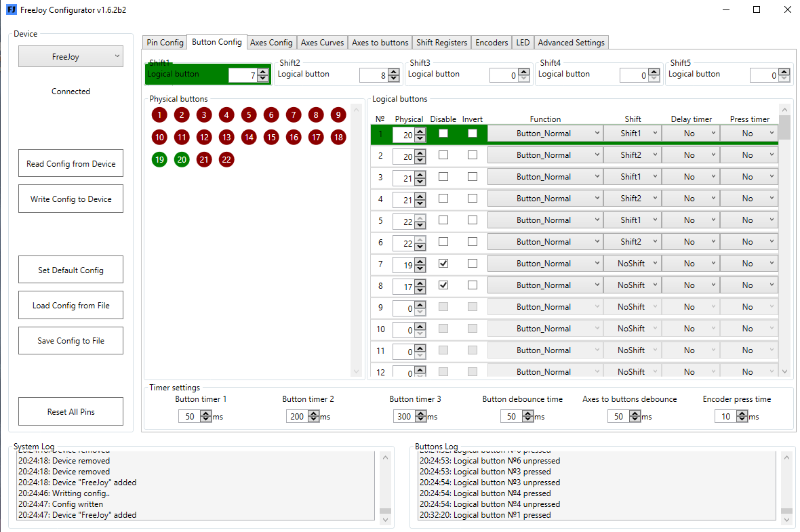Click physical button indicator 16
Image resolution: width=800 pixels, height=532 pixels.
point(294,137)
